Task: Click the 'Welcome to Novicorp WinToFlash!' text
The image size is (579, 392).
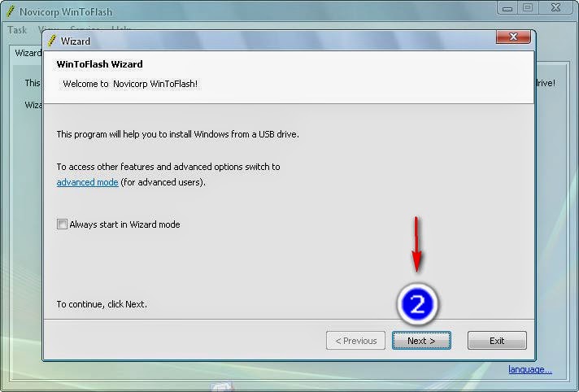Action: tap(130, 84)
